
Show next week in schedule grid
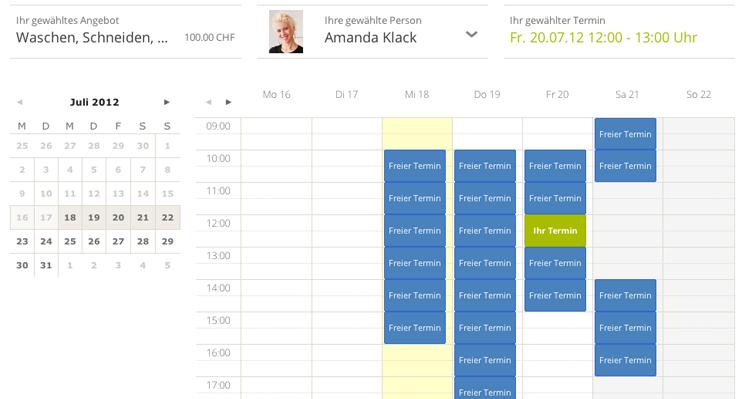tap(229, 102)
